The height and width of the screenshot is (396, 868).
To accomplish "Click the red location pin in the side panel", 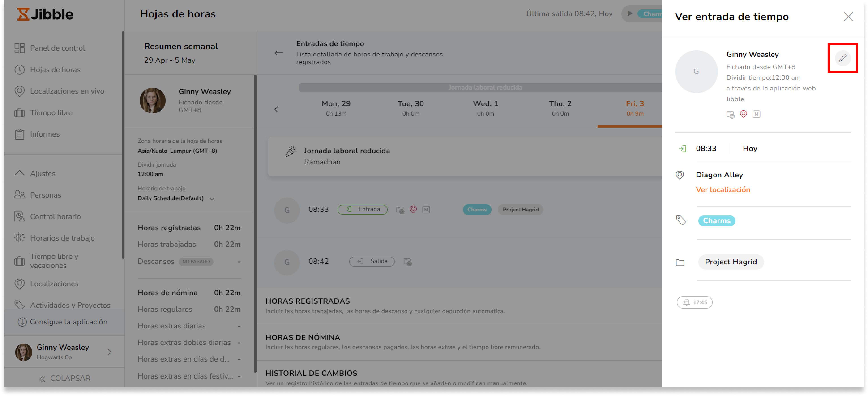I will click(743, 114).
